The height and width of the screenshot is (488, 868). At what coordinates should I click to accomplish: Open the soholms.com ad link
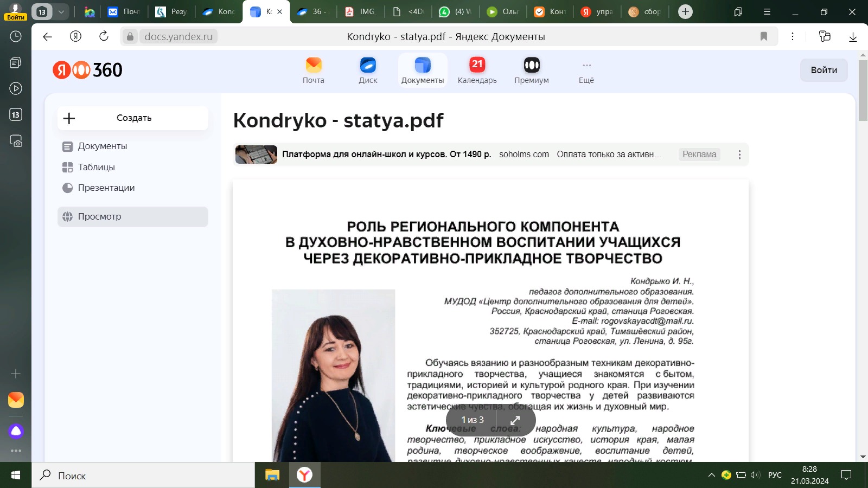point(524,155)
